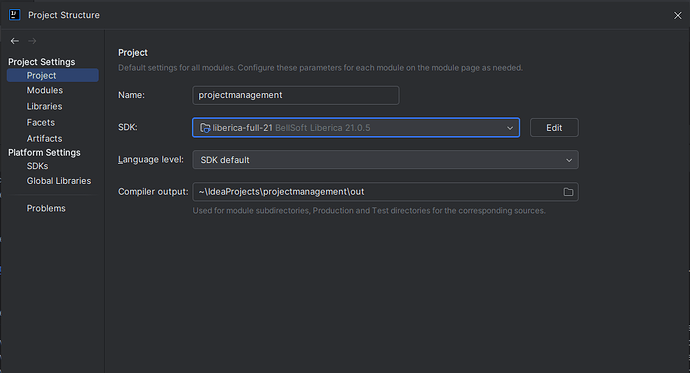Browse for the compiler output folder

pyautogui.click(x=568, y=192)
